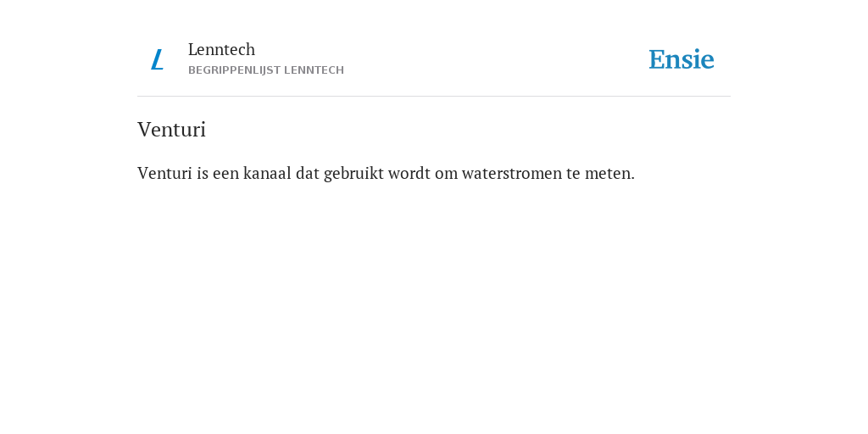Click the Venturi definition sentence
This screenshot has width=868, height=434.
(x=386, y=173)
